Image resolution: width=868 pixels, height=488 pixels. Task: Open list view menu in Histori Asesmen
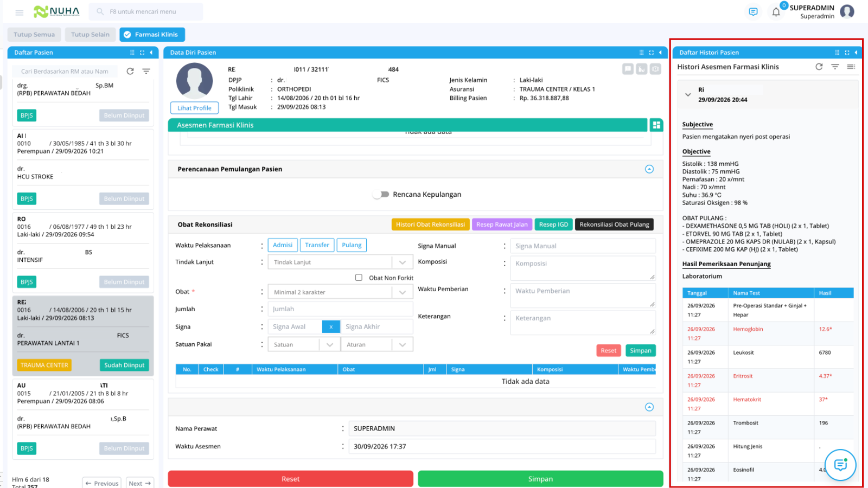[x=851, y=67]
